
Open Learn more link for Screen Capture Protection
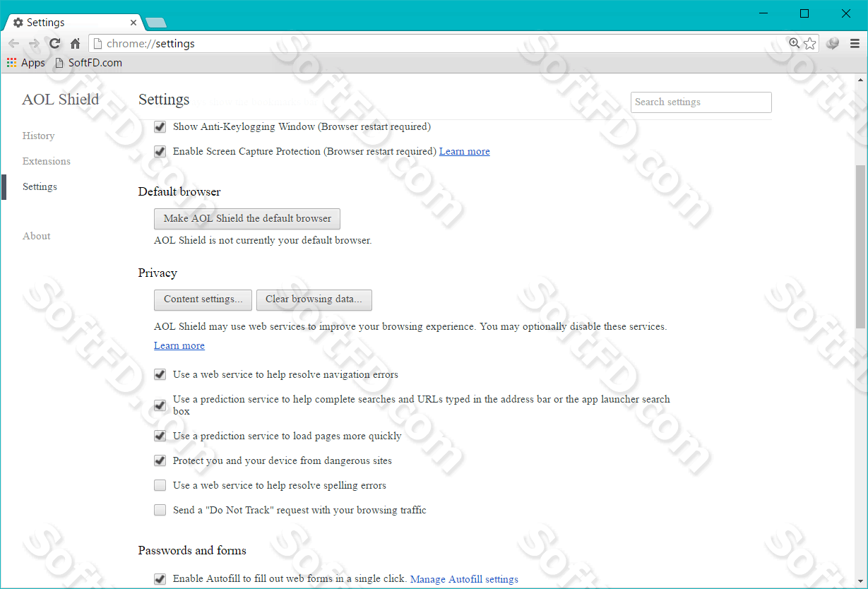pos(465,152)
